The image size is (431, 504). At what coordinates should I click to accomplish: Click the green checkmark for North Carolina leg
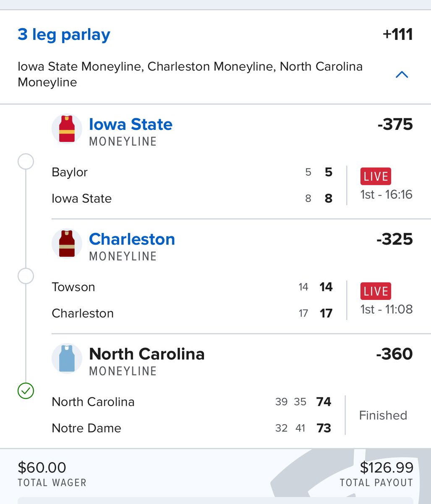click(26, 391)
